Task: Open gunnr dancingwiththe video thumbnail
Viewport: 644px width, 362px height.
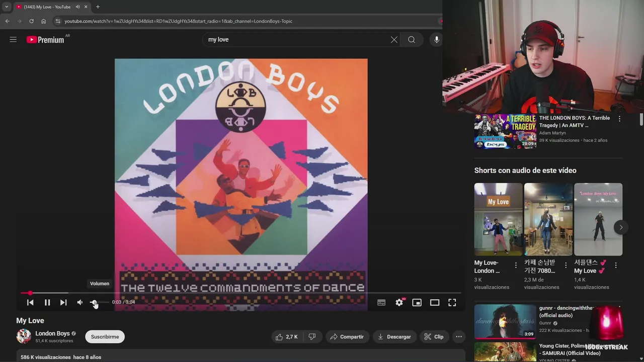Action: click(505, 321)
